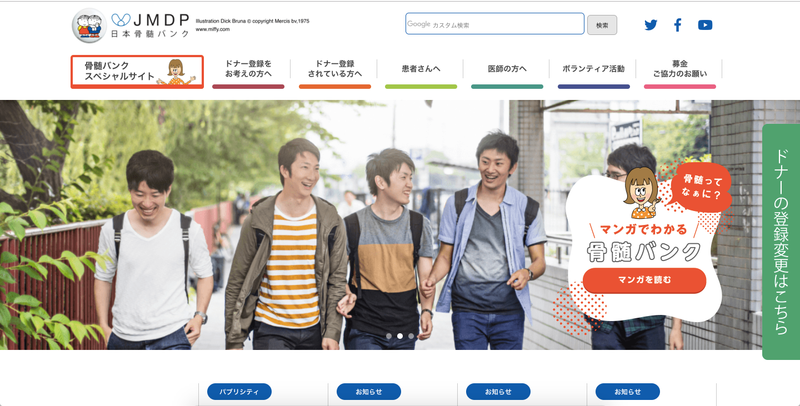Click the 骨髄ってなぁに？ speech bubble
800x406 pixels.
tap(701, 186)
